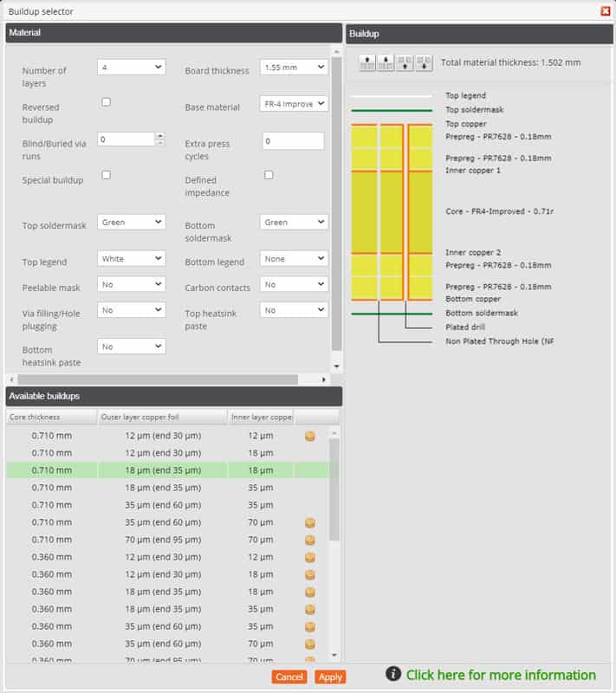616x693 pixels.
Task: Click coin icon on 0.360 mm 18 µm/35 µm row
Action: 310,610
